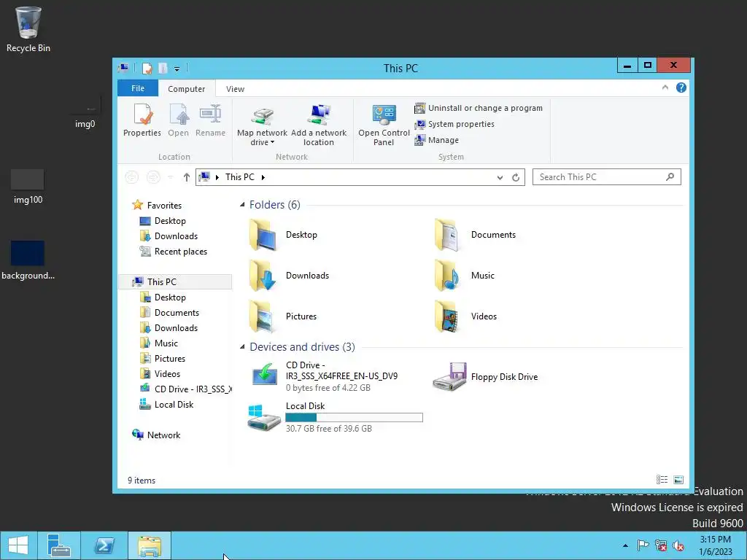Select the Videos folder icon in content pane
This screenshot has width=747, height=560.
click(446, 316)
